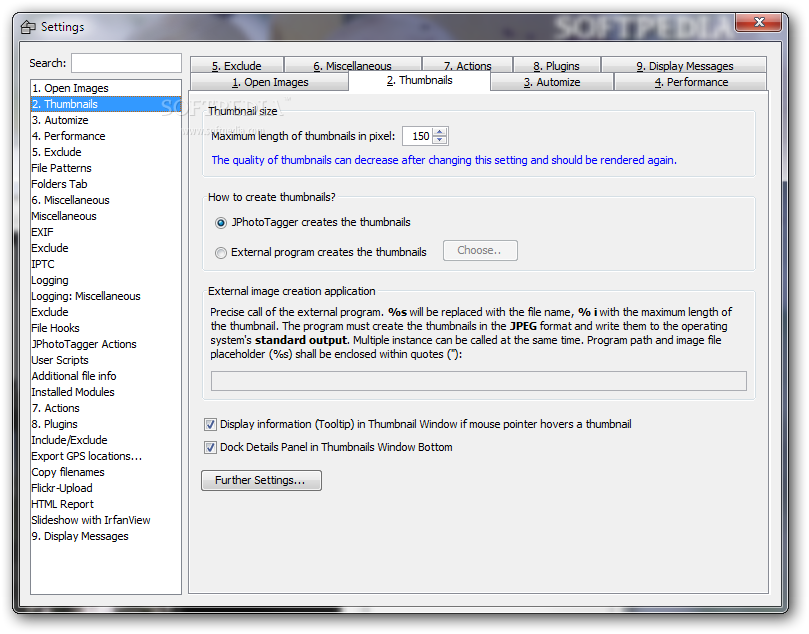Switch to the 4. Performance tab
Screen dimensions: 809x634
[x=691, y=82]
